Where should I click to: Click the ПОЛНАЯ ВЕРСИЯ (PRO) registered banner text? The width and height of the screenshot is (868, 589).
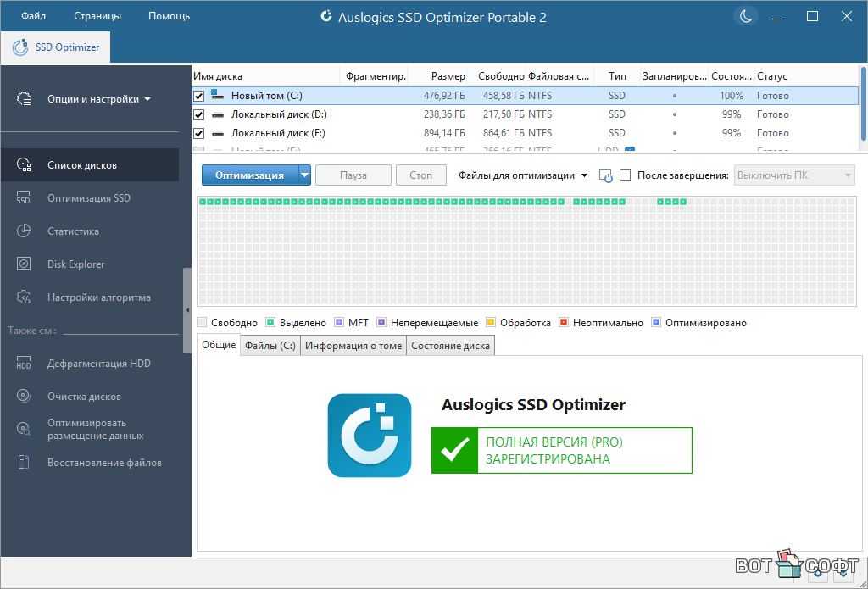(x=554, y=451)
